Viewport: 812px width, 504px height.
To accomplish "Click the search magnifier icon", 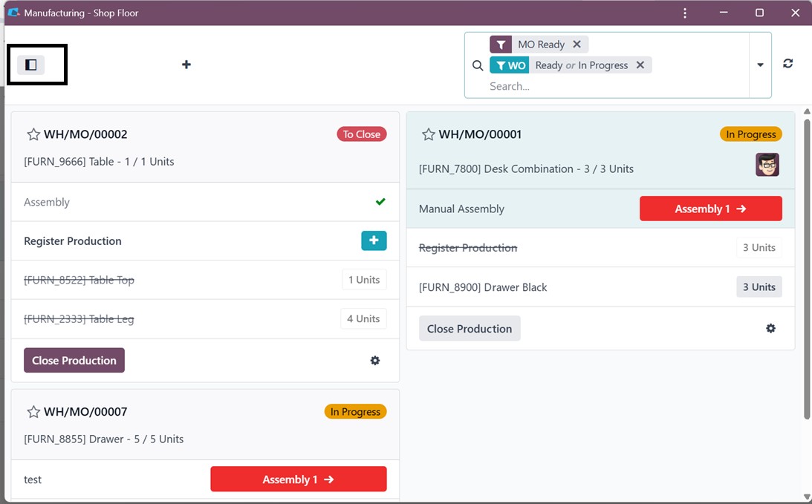I will 478,66.
